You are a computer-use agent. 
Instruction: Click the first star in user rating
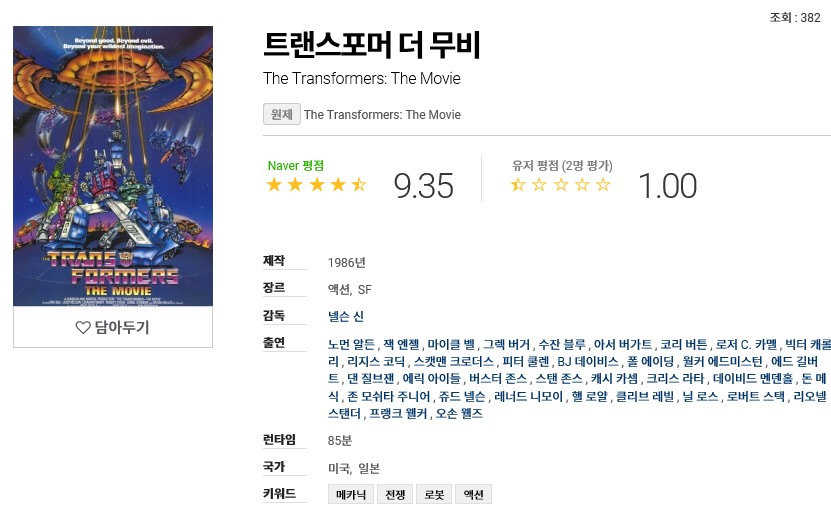pyautogui.click(x=518, y=184)
